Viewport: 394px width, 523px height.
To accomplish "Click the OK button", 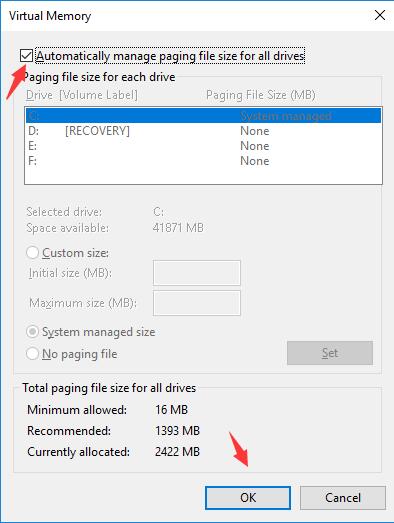I will pos(248,498).
